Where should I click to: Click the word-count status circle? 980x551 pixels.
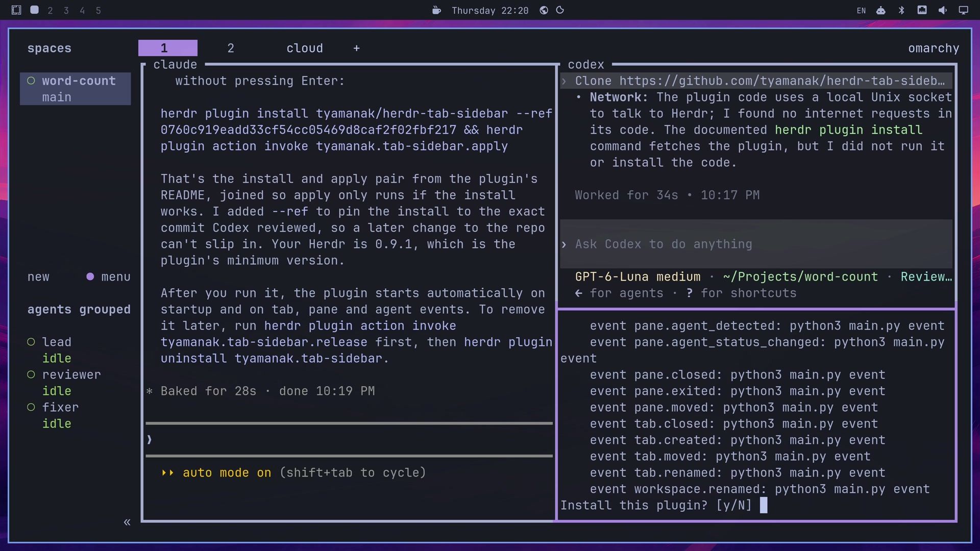(31, 81)
